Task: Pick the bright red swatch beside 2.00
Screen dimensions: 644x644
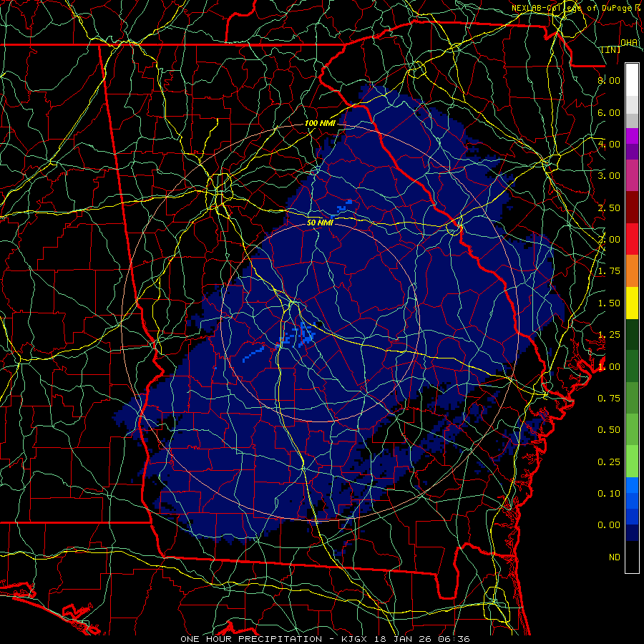Action: (x=632, y=239)
